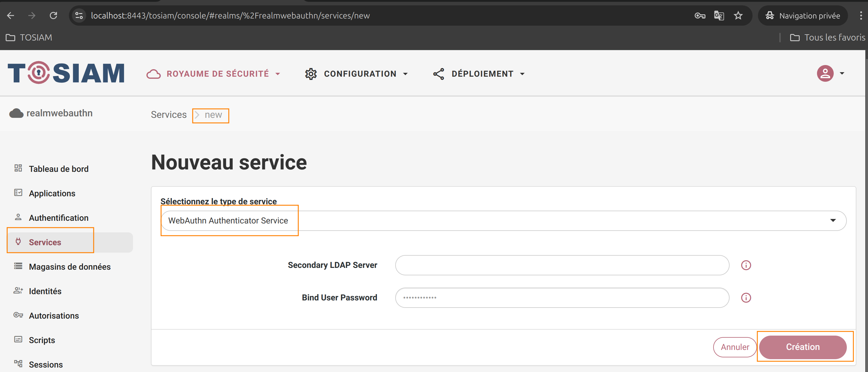Open the TOSIAM bookmarks folder
This screenshot has height=372, width=868.
click(x=29, y=37)
